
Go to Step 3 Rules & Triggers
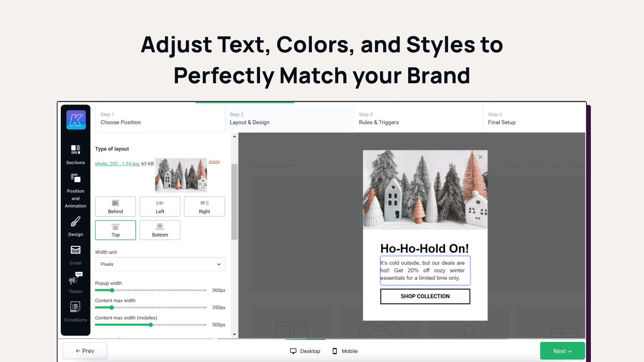(x=379, y=119)
